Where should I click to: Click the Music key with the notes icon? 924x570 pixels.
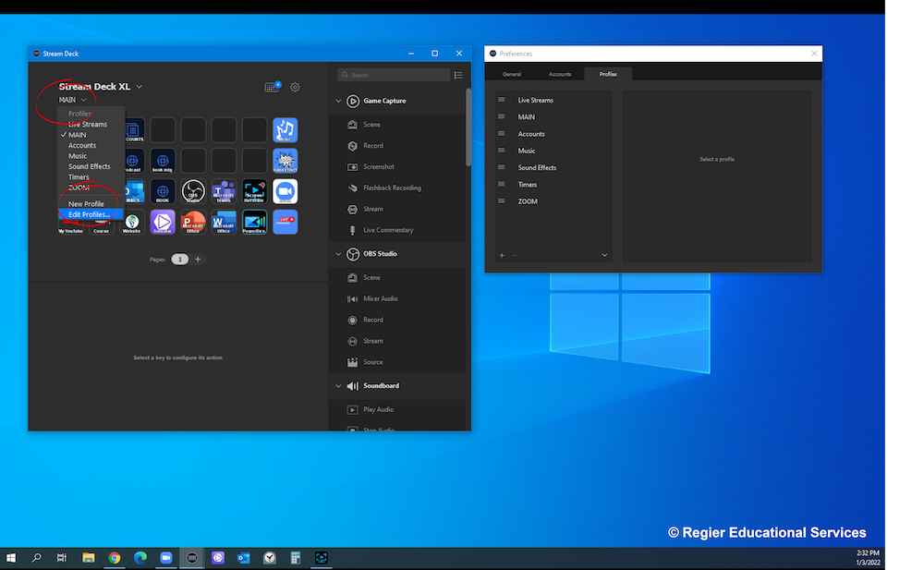[x=286, y=130]
